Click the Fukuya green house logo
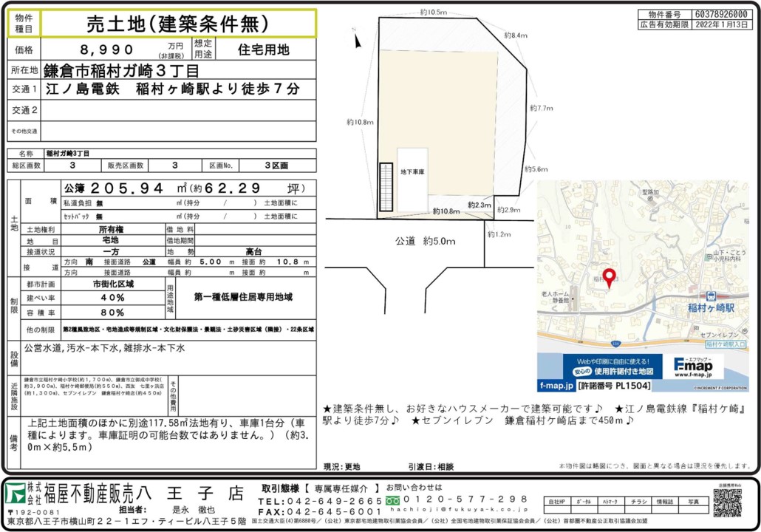The height and width of the screenshot is (532, 761). click(16, 494)
